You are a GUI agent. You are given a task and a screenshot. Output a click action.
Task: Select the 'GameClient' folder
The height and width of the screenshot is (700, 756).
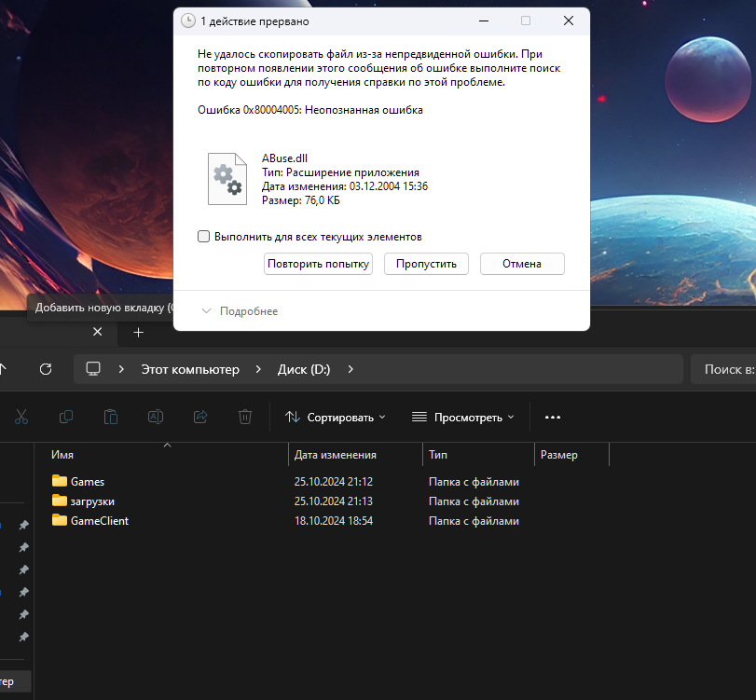pos(99,521)
